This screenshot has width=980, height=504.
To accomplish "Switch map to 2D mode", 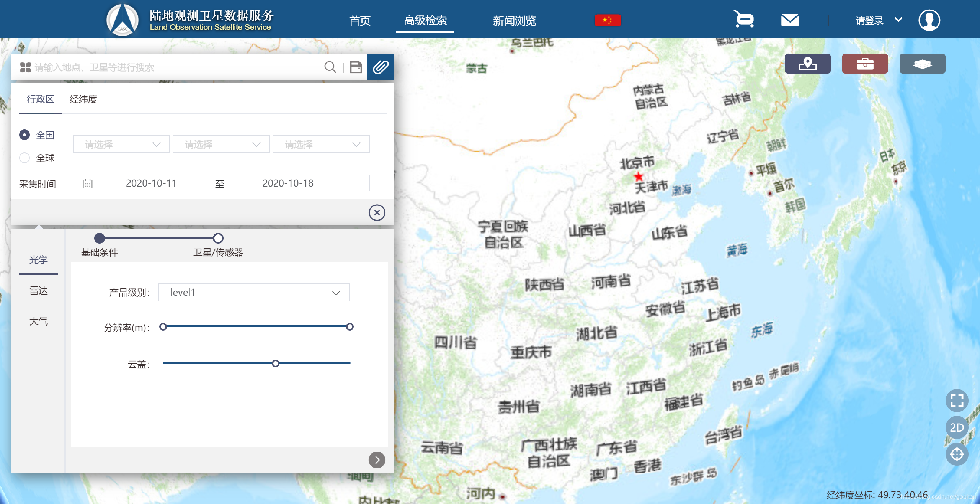I will click(x=957, y=427).
